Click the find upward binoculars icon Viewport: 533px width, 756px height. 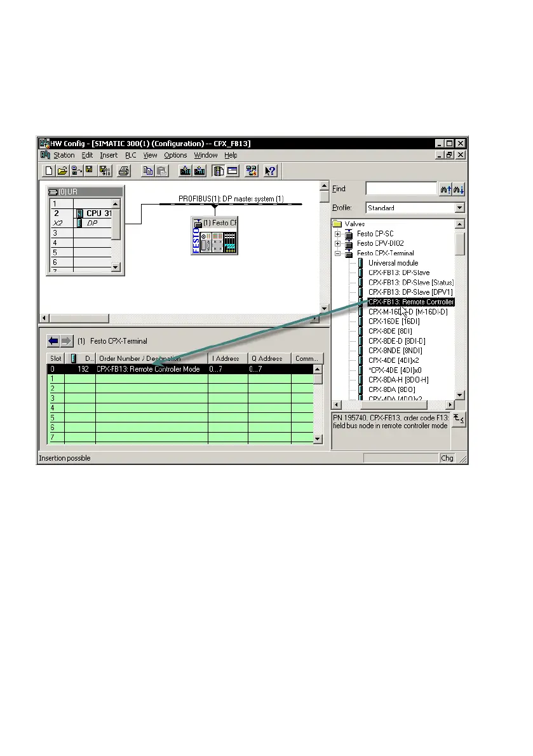445,189
